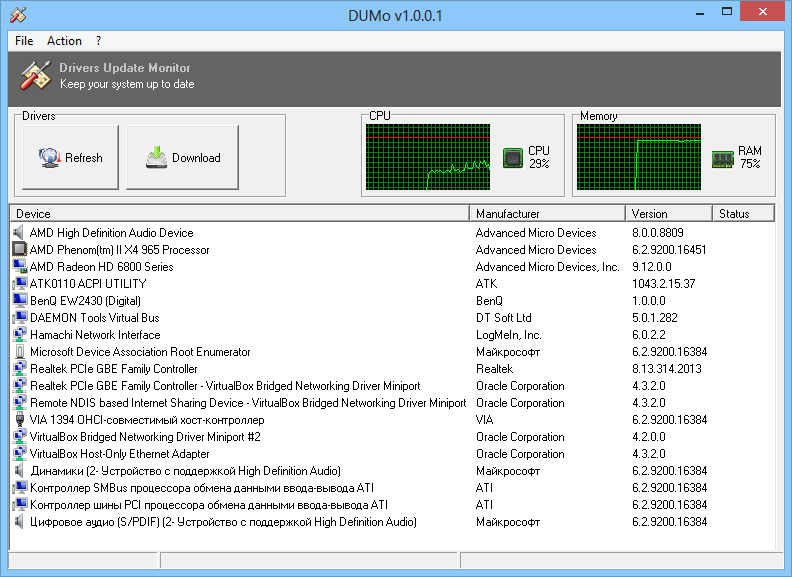Image resolution: width=792 pixels, height=577 pixels.
Task: Click manufacturer BenQ cell
Action: tap(489, 301)
